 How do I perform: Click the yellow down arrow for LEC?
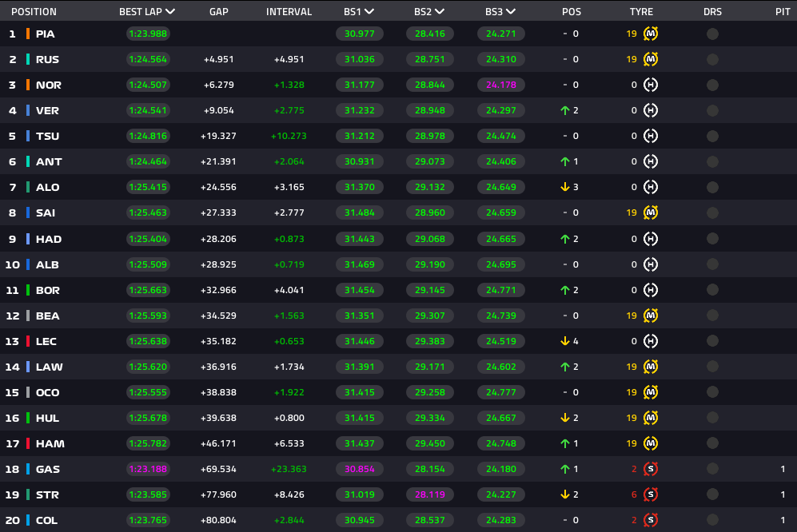pyautogui.click(x=564, y=341)
